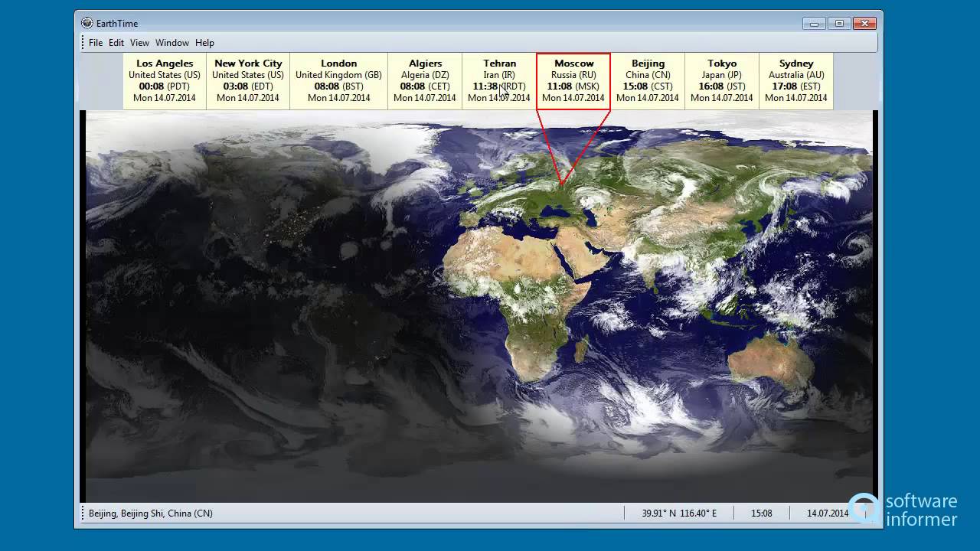Select the Tehran clock panel
The width and height of the screenshot is (980, 551).
tap(499, 81)
